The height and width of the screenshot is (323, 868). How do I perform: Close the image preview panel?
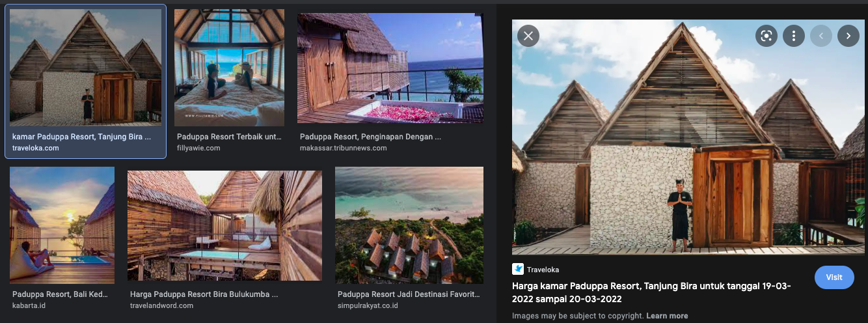528,36
